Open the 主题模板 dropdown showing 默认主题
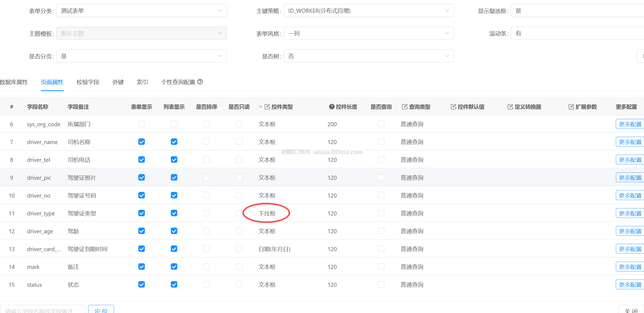 point(141,33)
